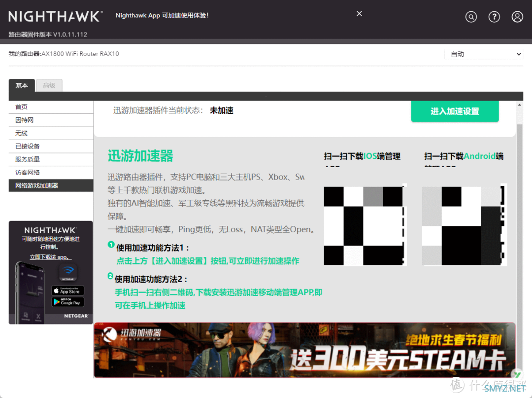Open the user account icon
Image resolution: width=532 pixels, height=398 pixels.
click(517, 17)
